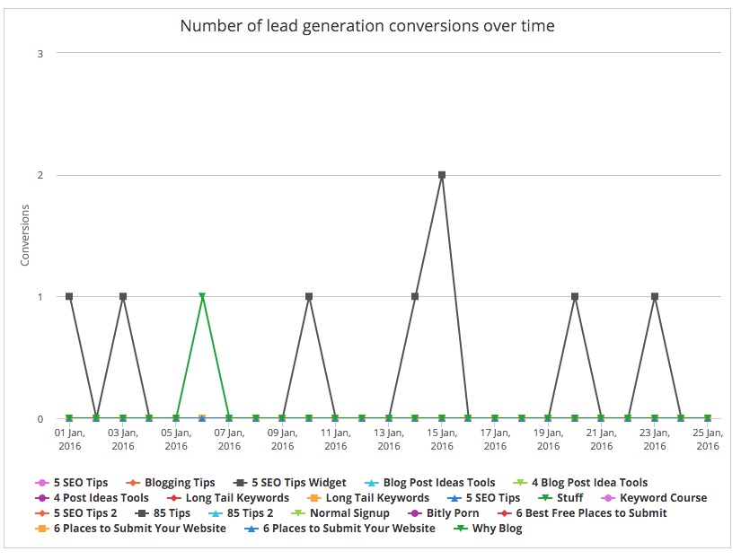
Task: Click the Conversions y-axis title
Action: pos(25,235)
